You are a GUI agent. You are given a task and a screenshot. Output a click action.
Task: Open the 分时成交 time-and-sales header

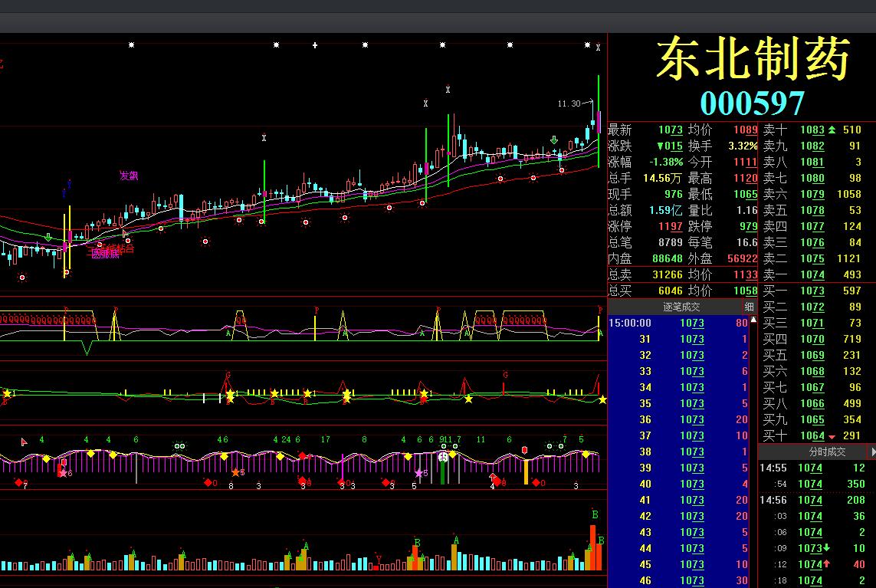coord(828,452)
